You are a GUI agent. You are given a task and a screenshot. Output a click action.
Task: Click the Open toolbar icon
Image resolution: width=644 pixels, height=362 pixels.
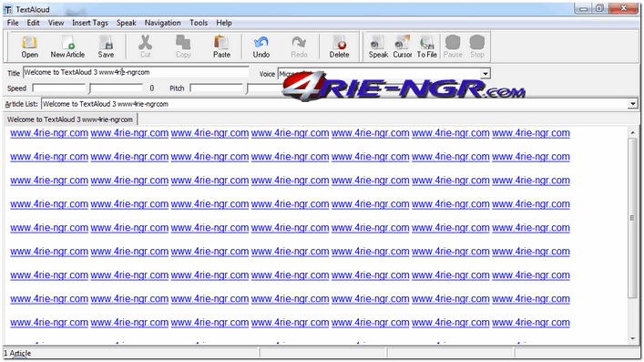(29, 47)
